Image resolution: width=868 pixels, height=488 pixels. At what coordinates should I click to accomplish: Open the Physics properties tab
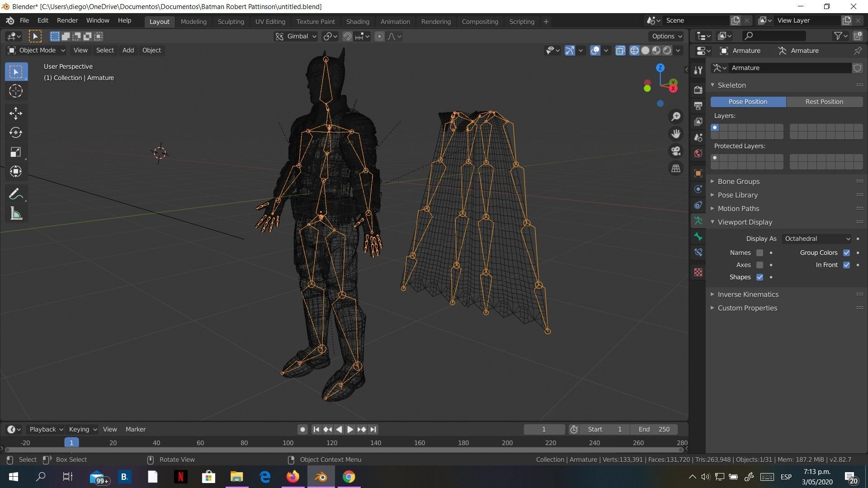coord(698,189)
